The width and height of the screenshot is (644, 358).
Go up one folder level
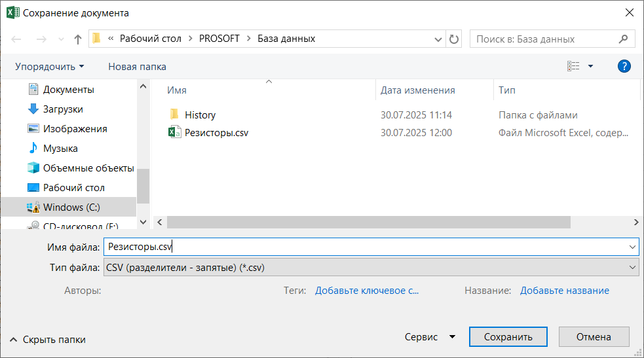[x=77, y=39]
